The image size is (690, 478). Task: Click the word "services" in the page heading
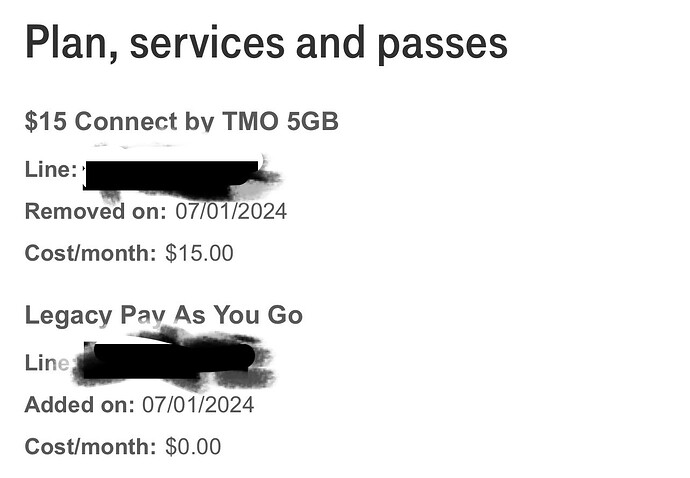[207, 43]
